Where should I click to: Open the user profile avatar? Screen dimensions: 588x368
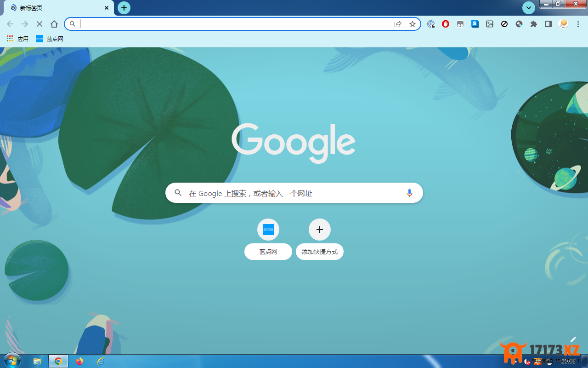pyautogui.click(x=563, y=24)
